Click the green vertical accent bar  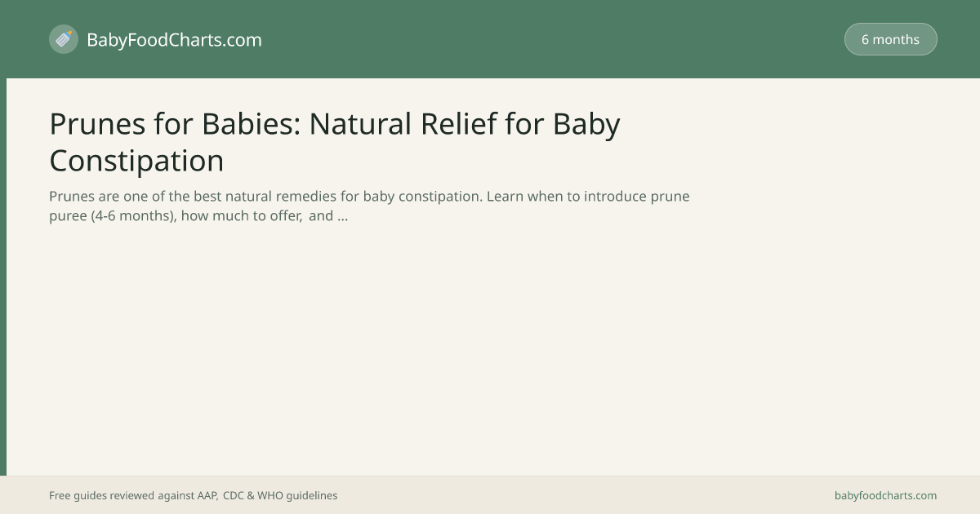[3, 277]
